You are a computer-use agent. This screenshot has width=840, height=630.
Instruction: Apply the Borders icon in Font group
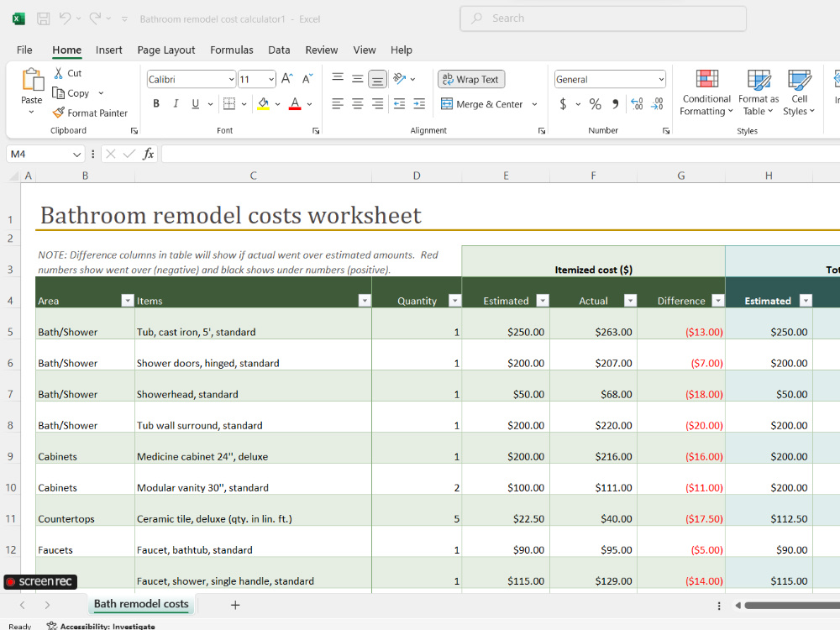pyautogui.click(x=229, y=103)
